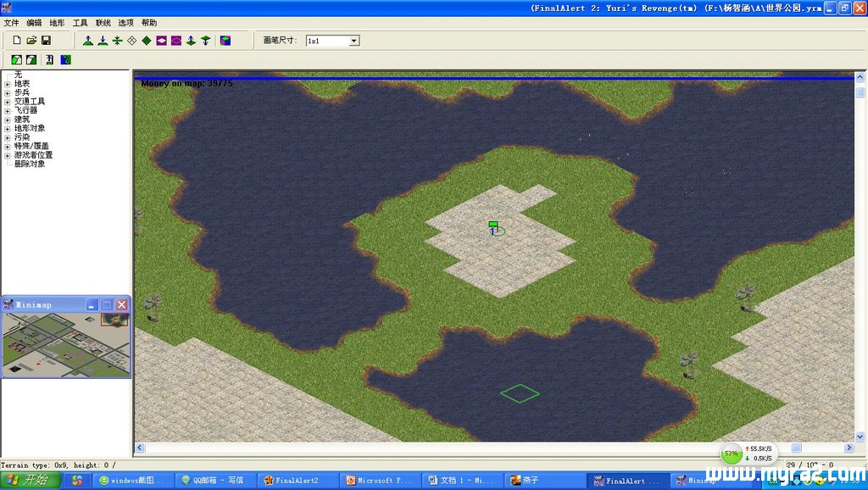The width and height of the screenshot is (868, 490).
Task: Create a new map with the New icon
Action: 17,41
